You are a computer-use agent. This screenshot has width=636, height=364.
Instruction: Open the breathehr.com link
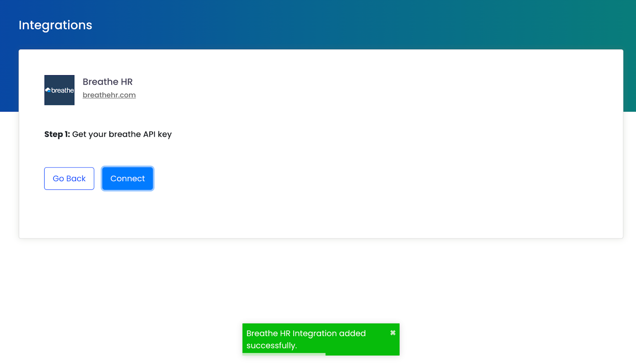[x=109, y=95]
